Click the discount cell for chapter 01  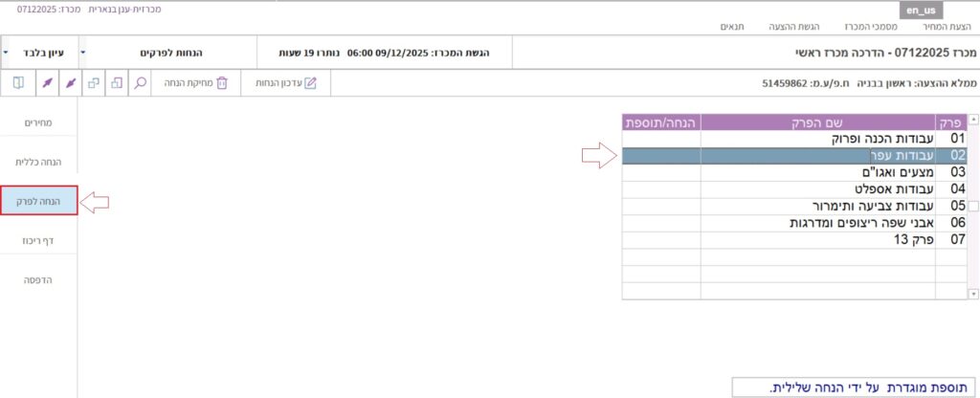tap(660, 139)
